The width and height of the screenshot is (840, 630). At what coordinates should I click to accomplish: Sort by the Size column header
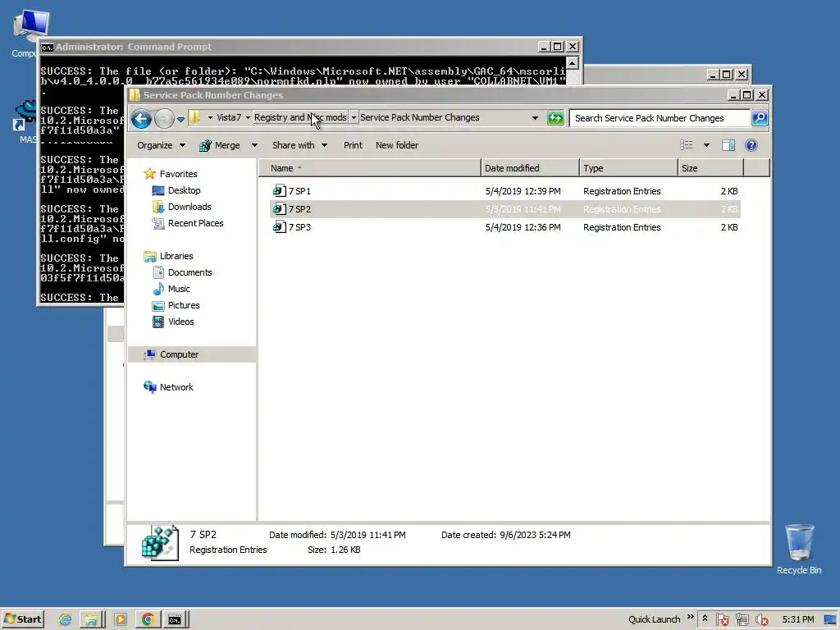tap(710, 168)
